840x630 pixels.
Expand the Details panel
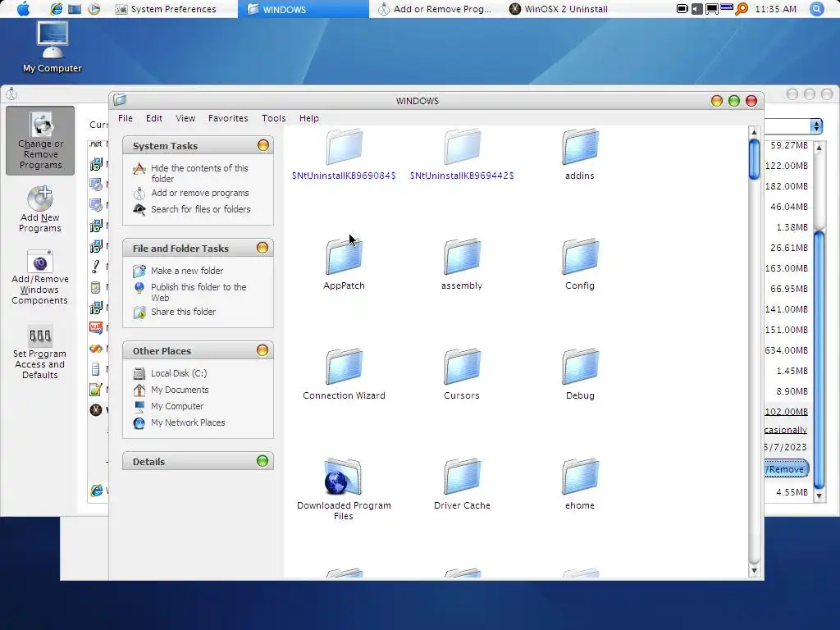[x=262, y=461]
